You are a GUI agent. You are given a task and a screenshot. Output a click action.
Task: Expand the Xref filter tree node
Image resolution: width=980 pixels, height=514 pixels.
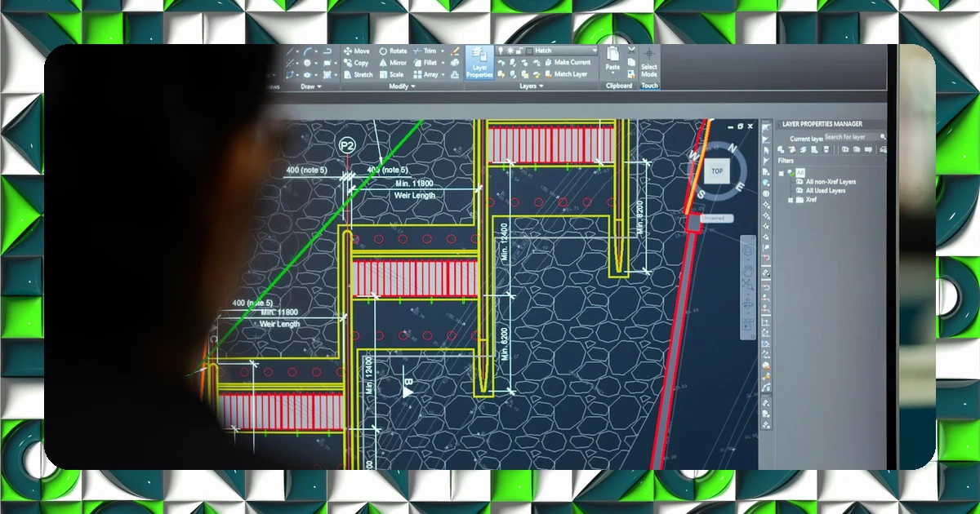click(x=790, y=200)
